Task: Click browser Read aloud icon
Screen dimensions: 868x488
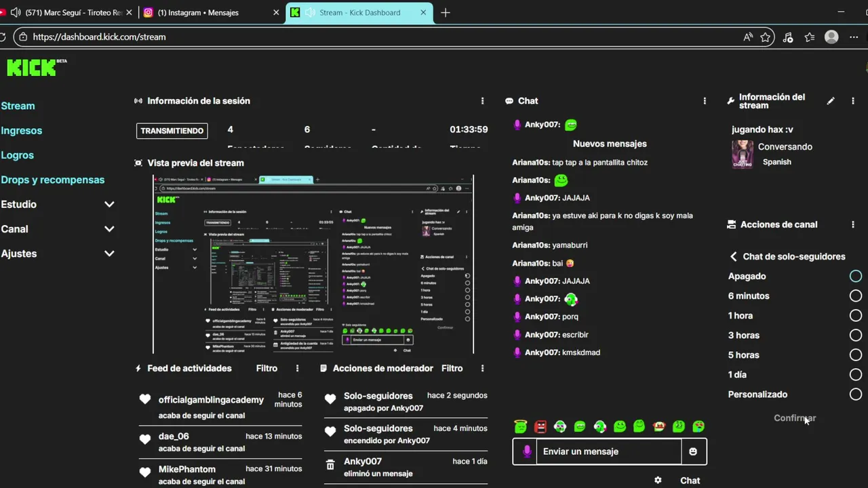Action: (748, 37)
